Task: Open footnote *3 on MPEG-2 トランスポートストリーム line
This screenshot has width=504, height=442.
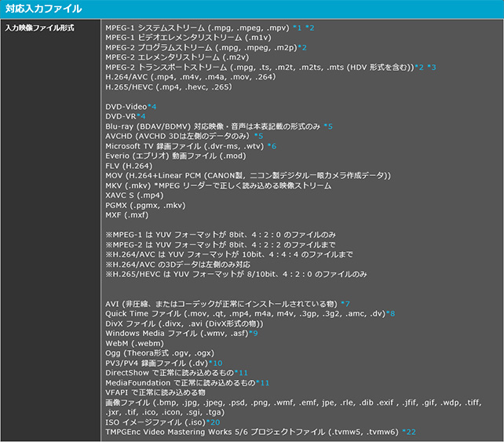Action: point(432,68)
